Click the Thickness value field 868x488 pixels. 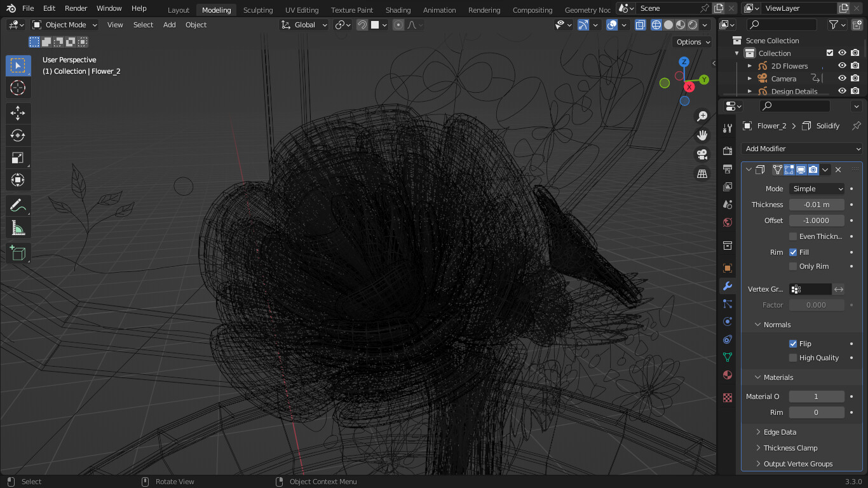(x=817, y=205)
